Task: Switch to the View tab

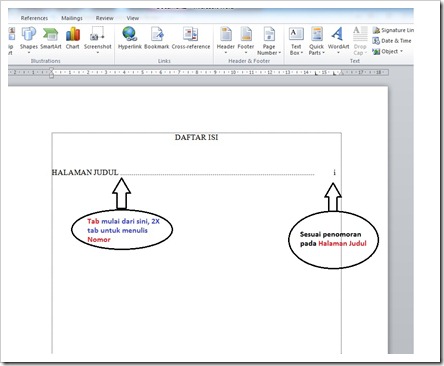Action: (132, 18)
